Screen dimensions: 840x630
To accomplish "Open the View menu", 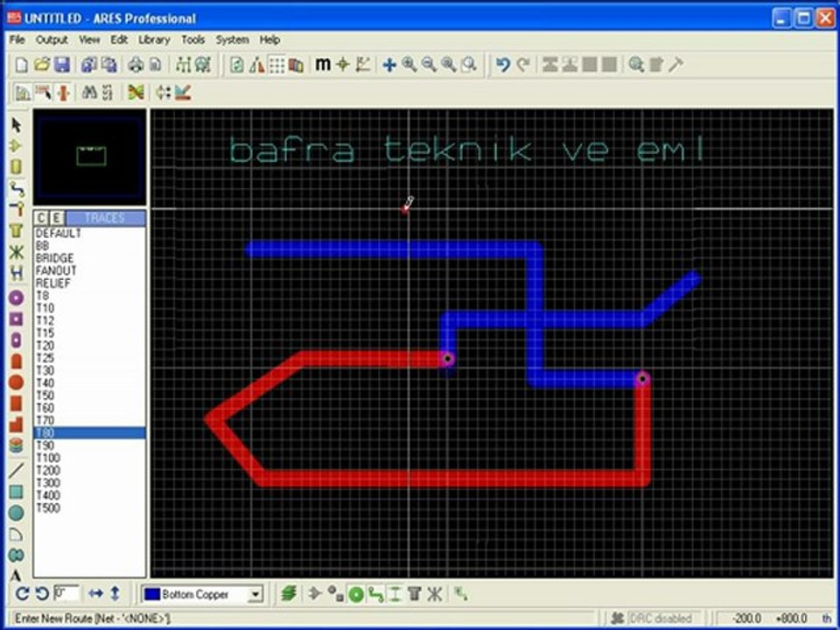I will (x=89, y=40).
